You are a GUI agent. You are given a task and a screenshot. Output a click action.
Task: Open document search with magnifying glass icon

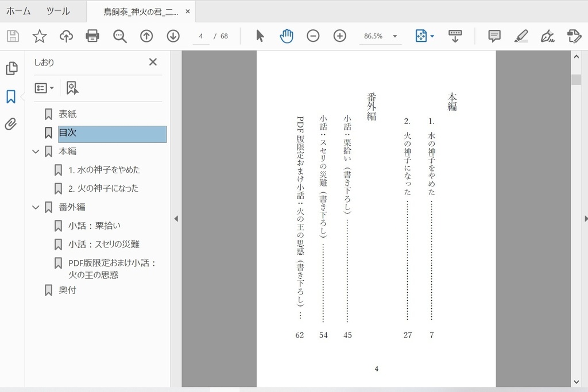pyautogui.click(x=119, y=36)
